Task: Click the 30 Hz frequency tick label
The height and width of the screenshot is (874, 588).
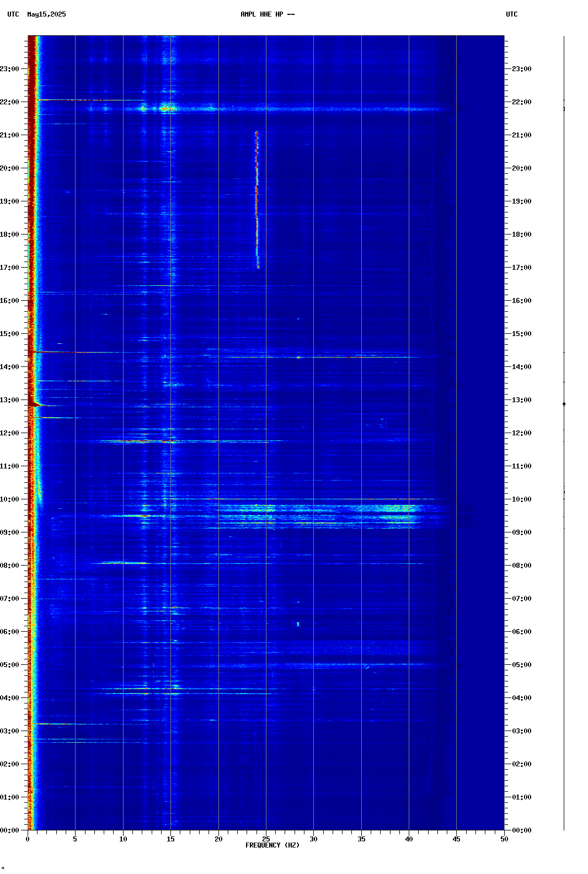Action: click(x=313, y=839)
